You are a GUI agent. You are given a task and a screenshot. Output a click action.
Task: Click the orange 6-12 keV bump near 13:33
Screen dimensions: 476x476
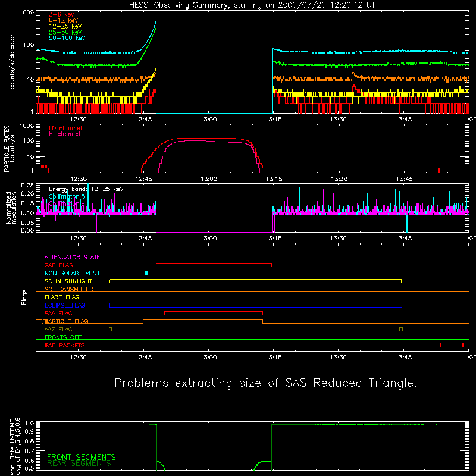tap(353, 74)
